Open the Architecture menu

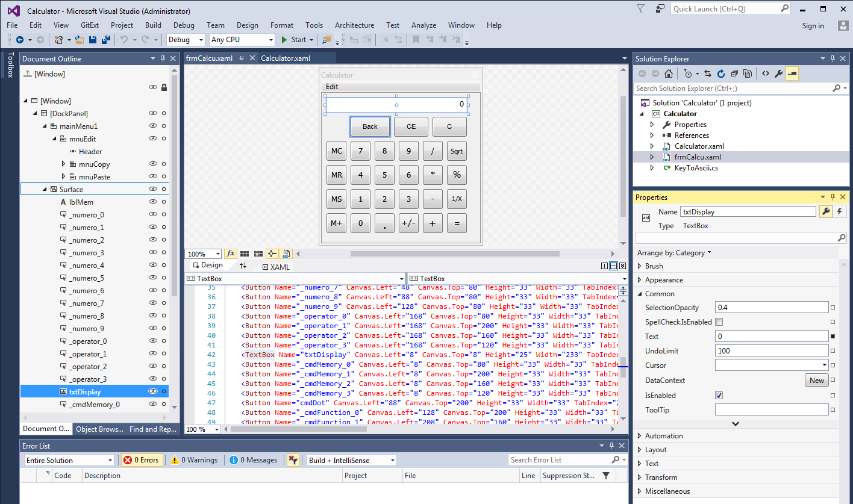pyautogui.click(x=354, y=25)
